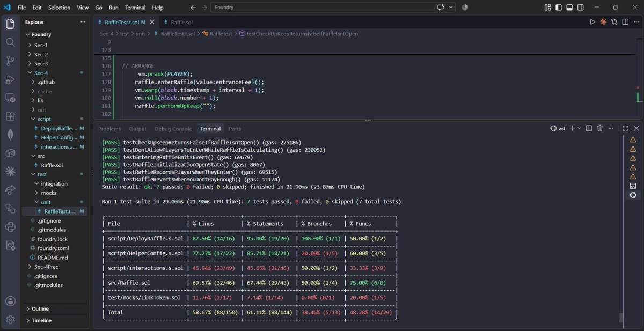This screenshot has width=644, height=331.
Task: Switch to the Raffle.sol editor tab
Action: tap(181, 22)
